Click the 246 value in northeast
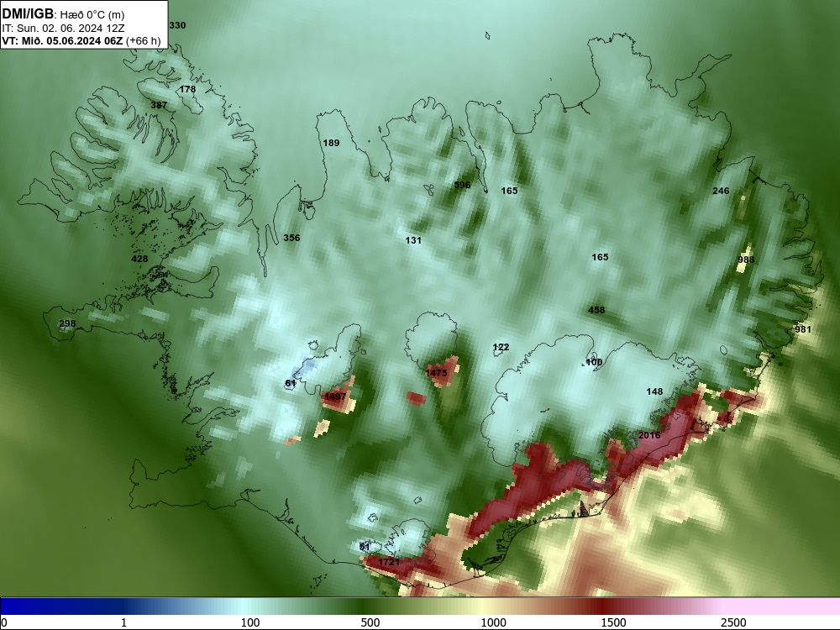 721,191
